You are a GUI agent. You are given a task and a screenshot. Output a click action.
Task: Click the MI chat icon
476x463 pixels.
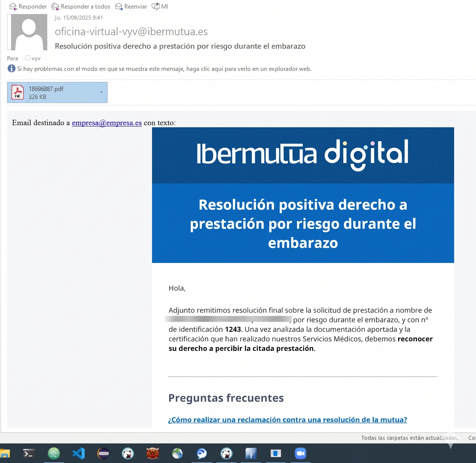click(x=156, y=7)
